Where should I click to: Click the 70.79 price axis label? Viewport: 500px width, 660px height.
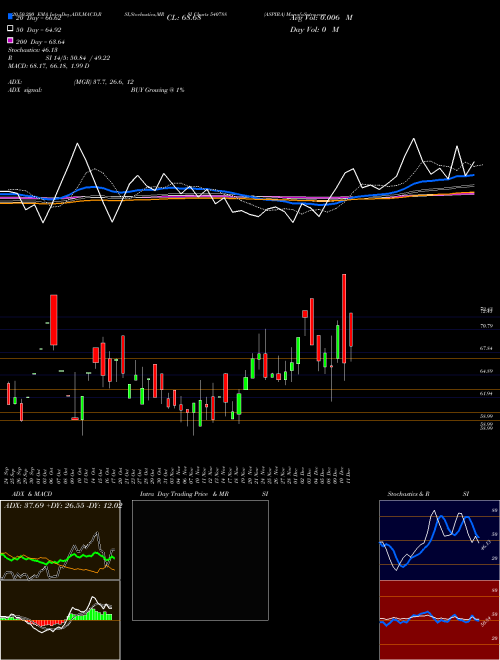pos(487,326)
